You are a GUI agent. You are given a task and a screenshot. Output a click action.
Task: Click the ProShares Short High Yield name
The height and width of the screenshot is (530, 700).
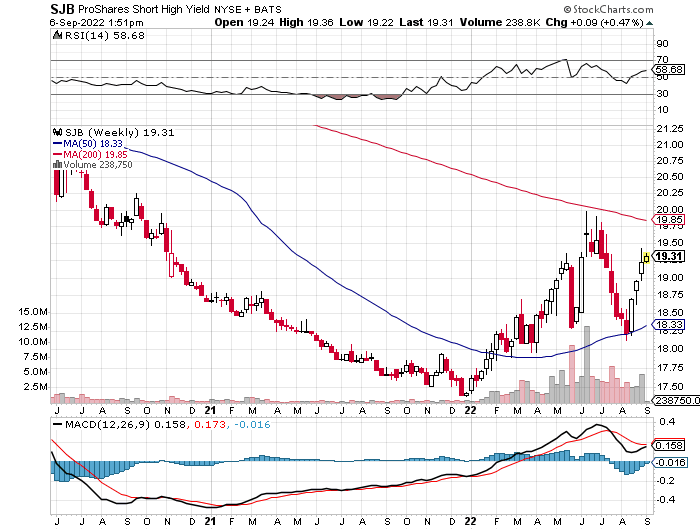tap(144, 9)
